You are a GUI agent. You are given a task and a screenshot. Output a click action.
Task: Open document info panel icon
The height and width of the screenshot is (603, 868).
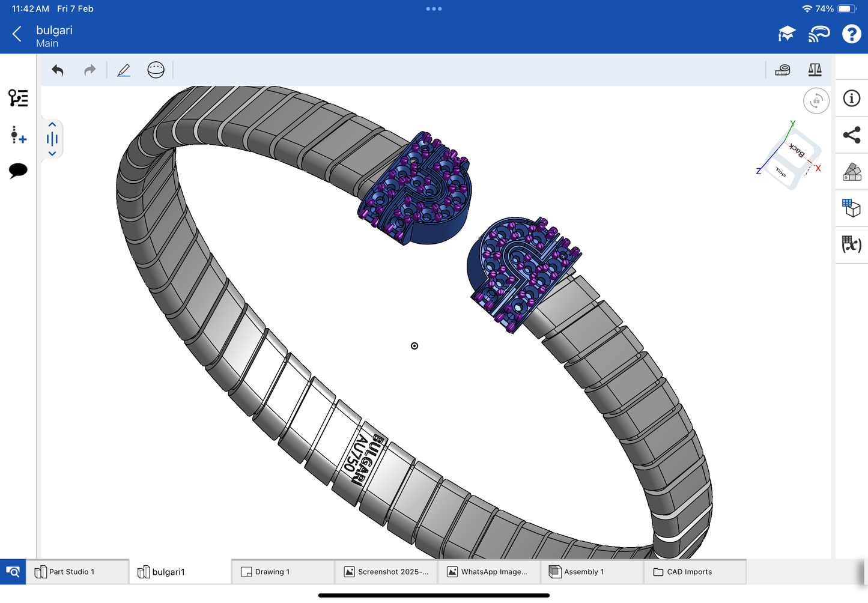(x=851, y=98)
